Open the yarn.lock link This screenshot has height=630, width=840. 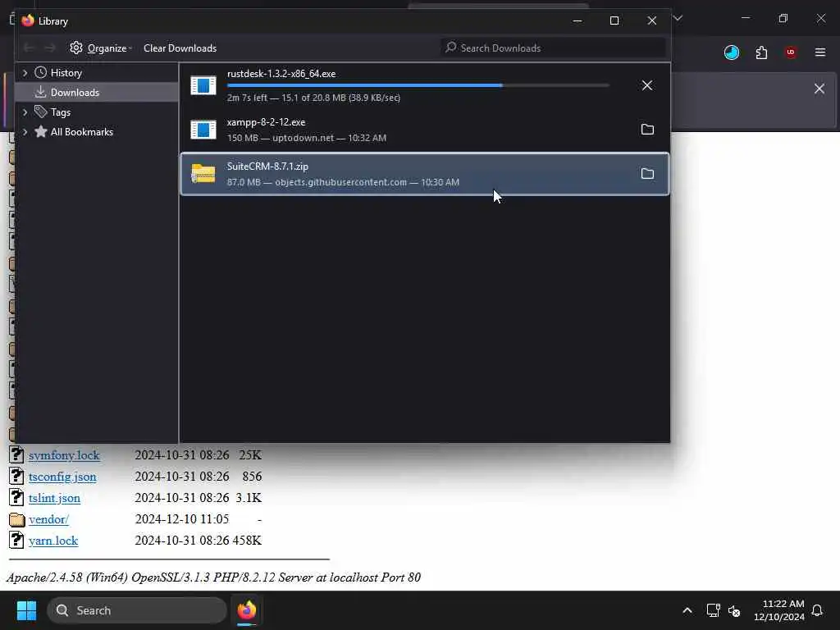coord(53,541)
